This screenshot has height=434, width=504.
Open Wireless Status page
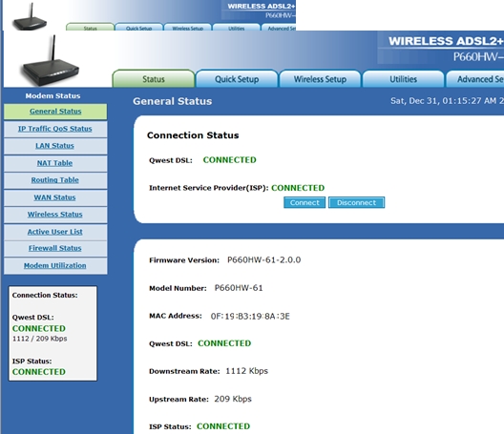55,215
